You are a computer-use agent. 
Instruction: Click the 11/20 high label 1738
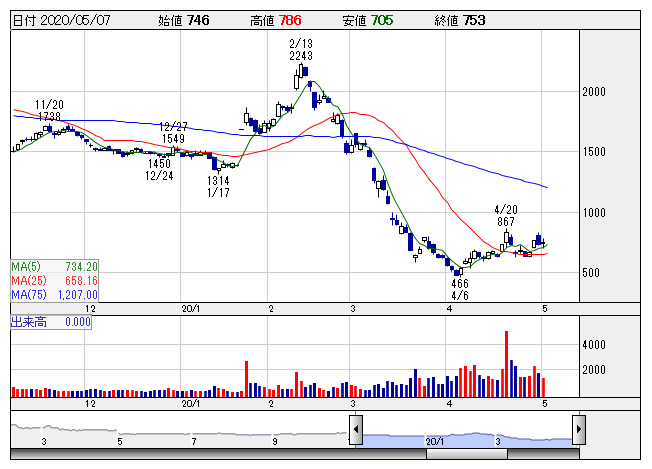tap(49, 117)
